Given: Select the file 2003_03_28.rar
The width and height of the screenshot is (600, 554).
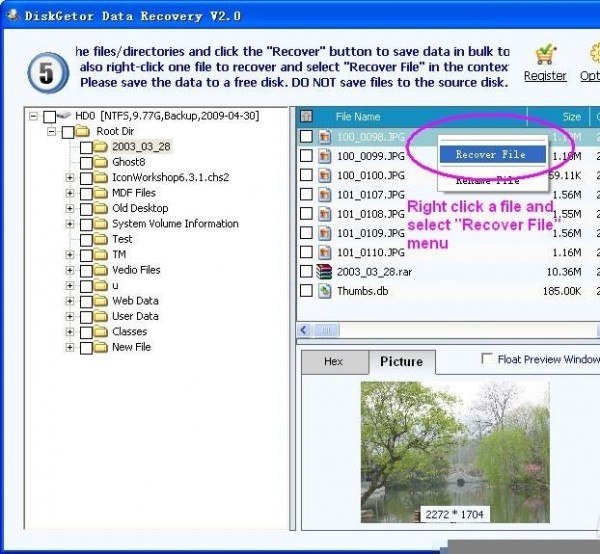Looking at the screenshot, I should [374, 272].
